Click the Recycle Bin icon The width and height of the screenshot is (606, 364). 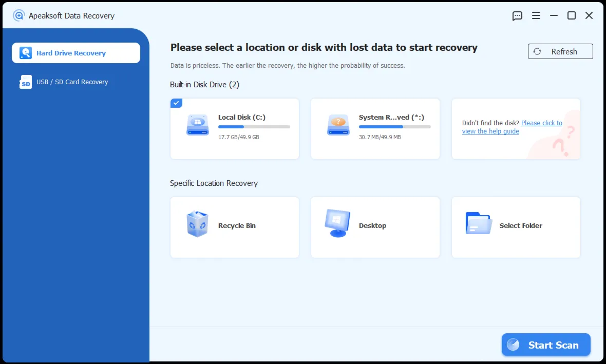click(x=198, y=224)
